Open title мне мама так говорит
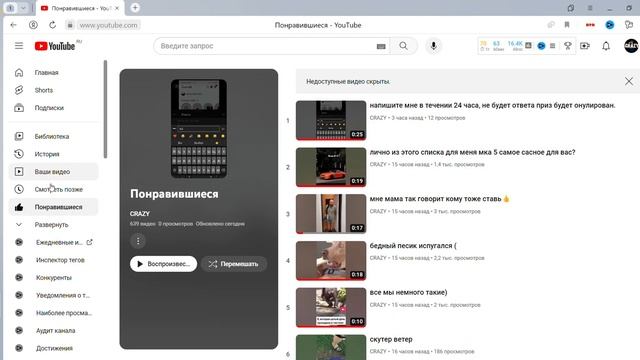Viewport: 640px width, 360px height. (x=440, y=199)
